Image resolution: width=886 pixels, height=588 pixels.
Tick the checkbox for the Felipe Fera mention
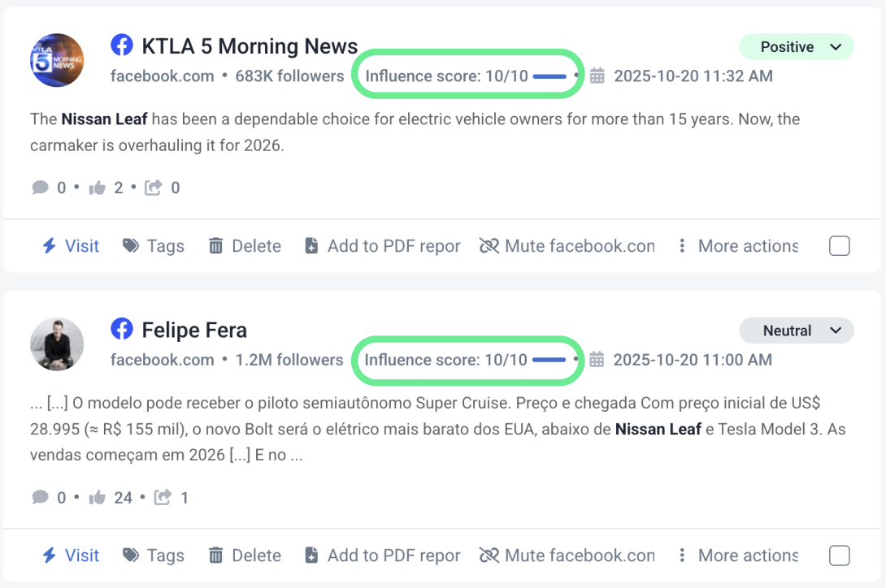pyautogui.click(x=840, y=556)
